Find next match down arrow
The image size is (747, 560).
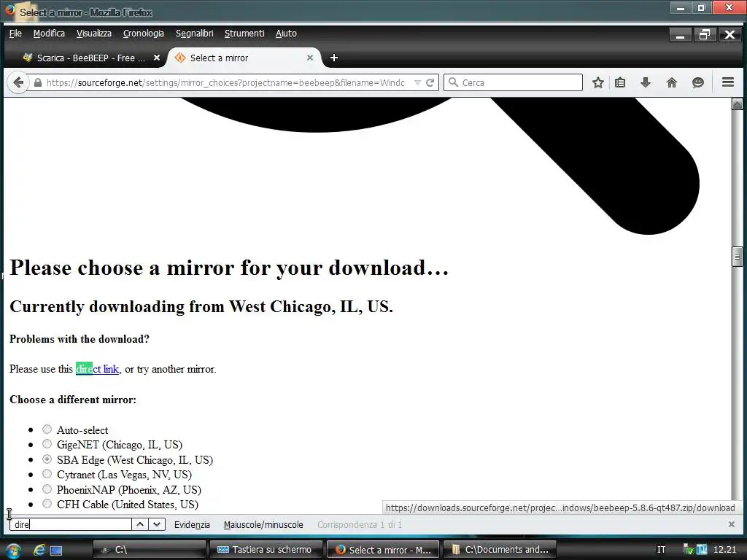tap(157, 524)
